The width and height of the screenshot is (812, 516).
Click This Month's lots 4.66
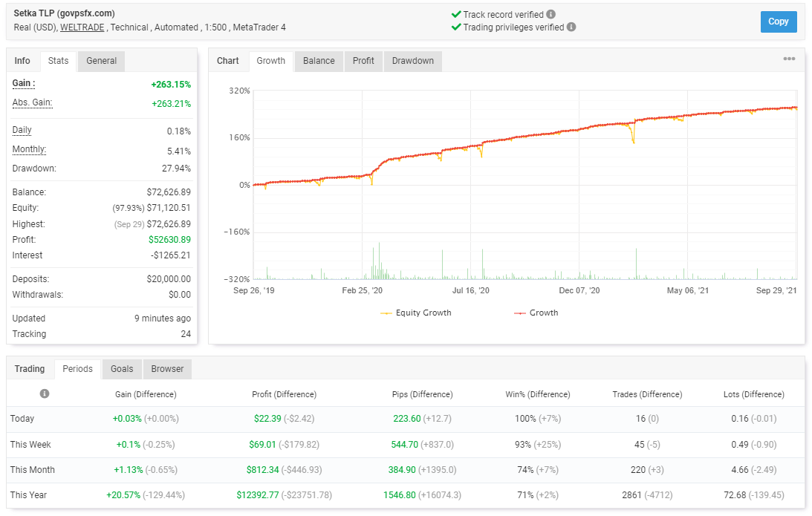point(740,470)
